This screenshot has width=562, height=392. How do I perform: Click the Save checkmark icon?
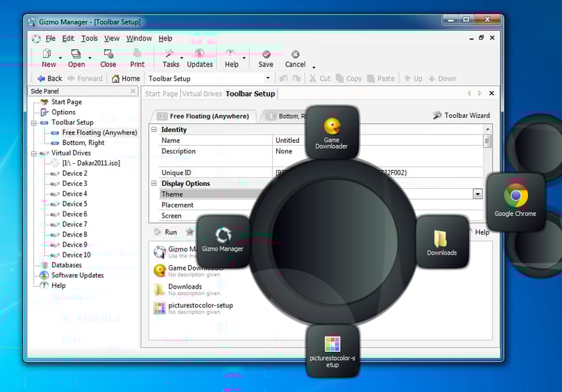click(x=266, y=54)
